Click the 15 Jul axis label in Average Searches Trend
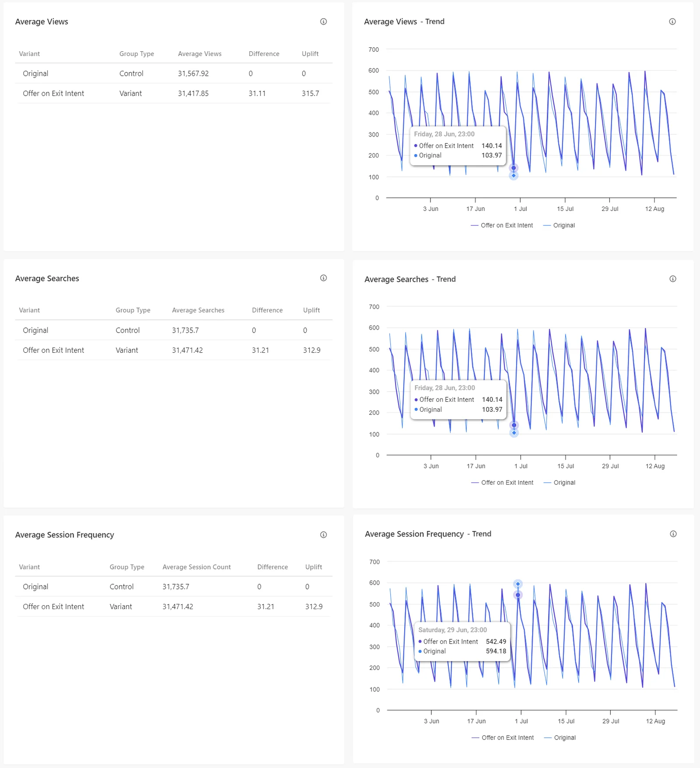700x768 pixels. [x=566, y=466]
